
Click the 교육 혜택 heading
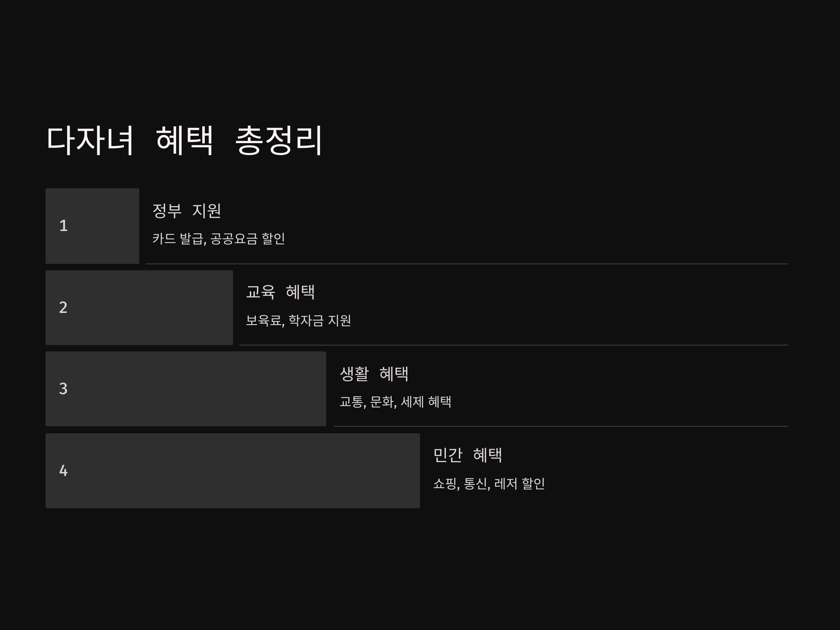point(280,292)
